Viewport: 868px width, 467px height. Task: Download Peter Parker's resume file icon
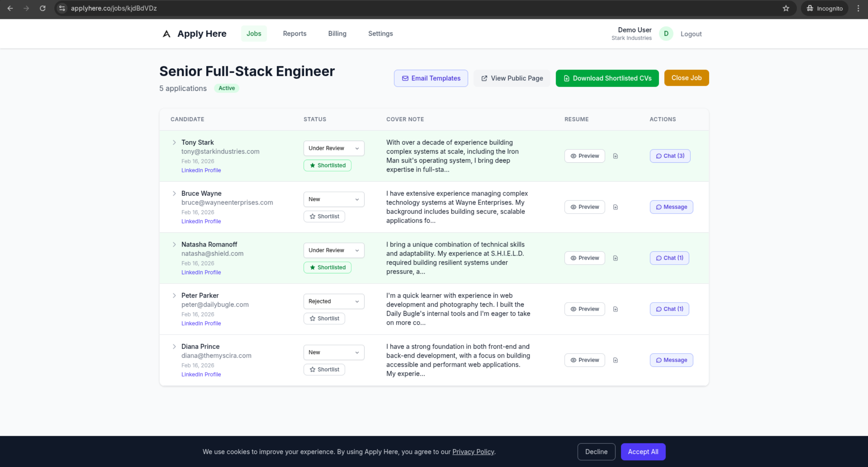(x=615, y=309)
